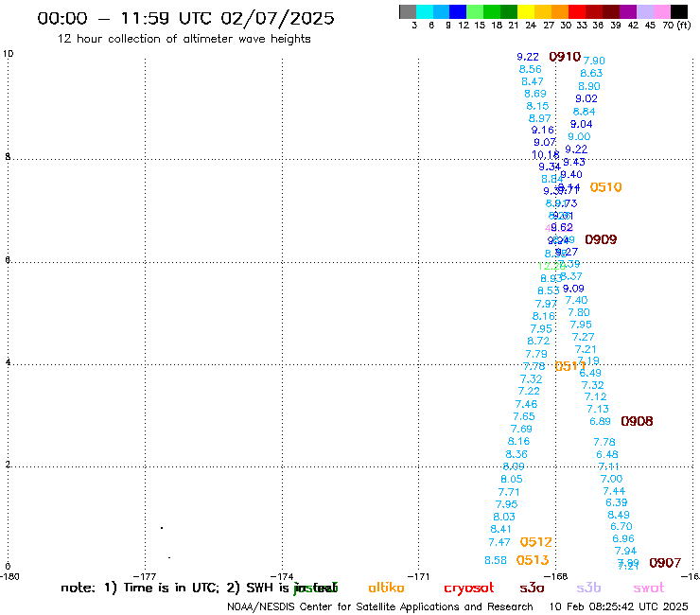Click the '-174' longitude axis label
Screen dimensions: 700x615
coord(282,576)
